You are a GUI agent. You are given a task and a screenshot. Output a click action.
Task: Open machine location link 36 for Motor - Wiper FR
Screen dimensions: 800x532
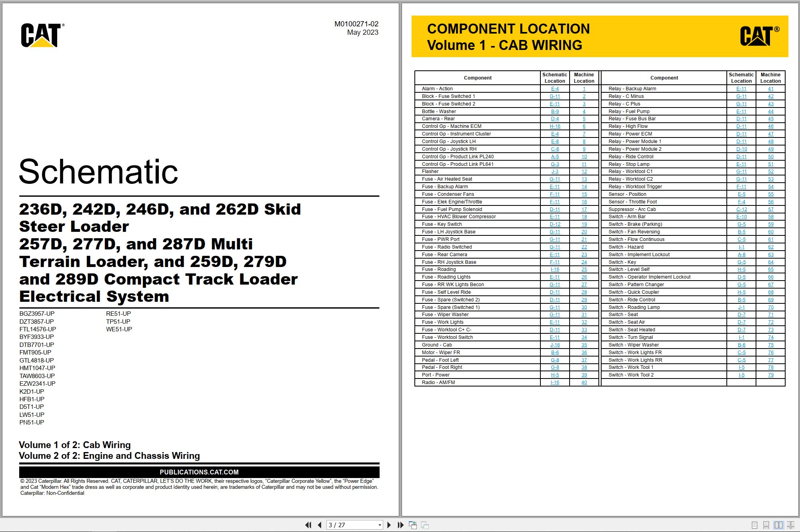point(584,353)
